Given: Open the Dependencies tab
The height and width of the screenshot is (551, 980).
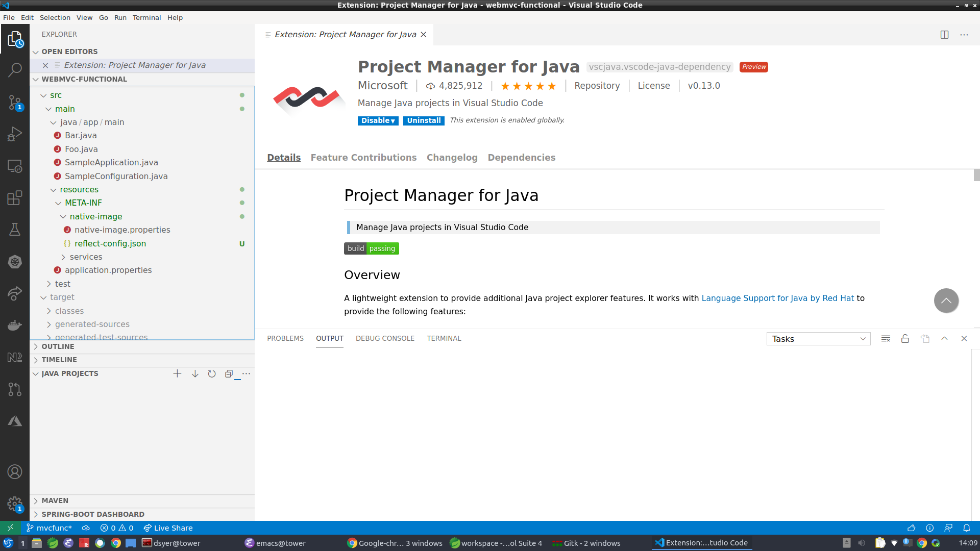Looking at the screenshot, I should (x=521, y=158).
